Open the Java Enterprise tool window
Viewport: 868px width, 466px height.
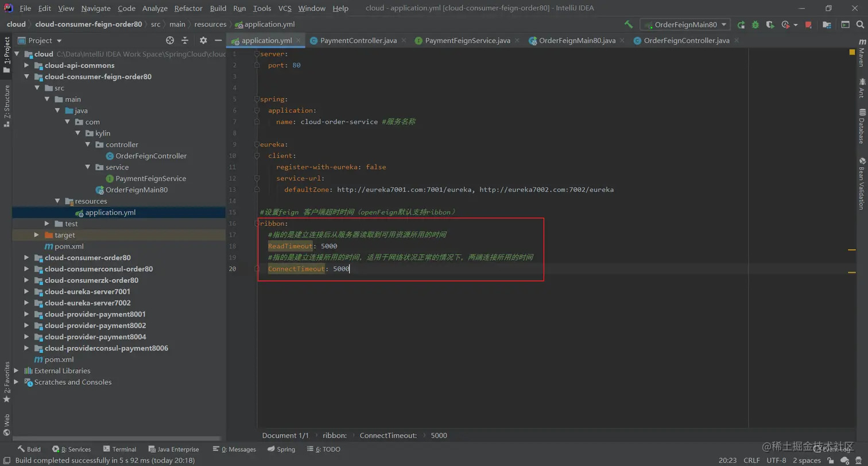coord(174,449)
